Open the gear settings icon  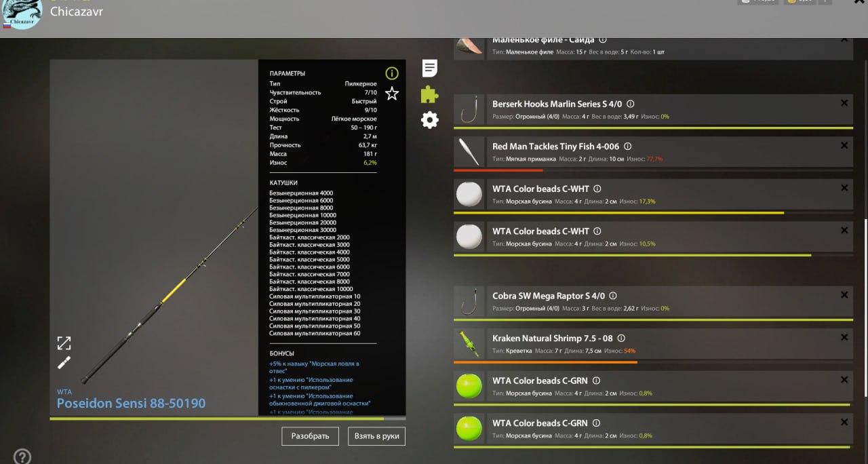point(430,120)
